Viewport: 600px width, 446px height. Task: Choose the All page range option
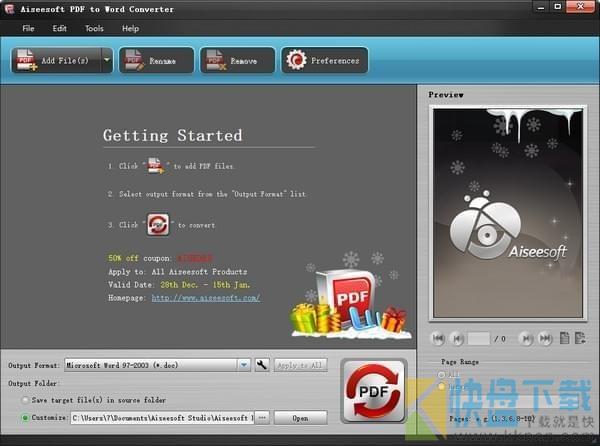(442, 374)
